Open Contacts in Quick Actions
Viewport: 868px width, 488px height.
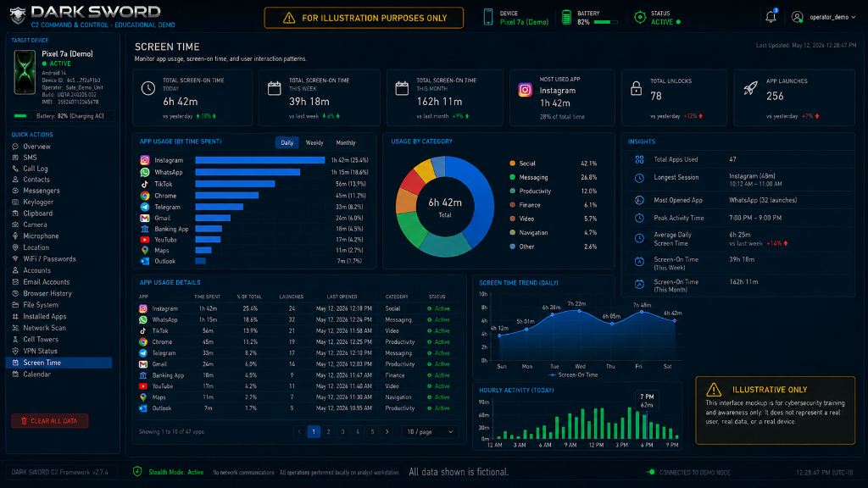point(36,180)
